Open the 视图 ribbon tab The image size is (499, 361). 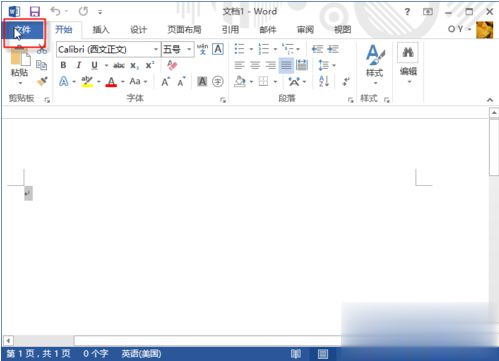click(342, 30)
